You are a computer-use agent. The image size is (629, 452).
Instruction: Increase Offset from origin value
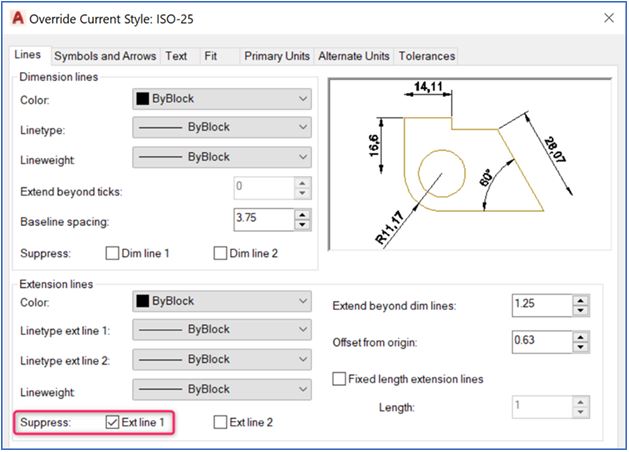581,337
